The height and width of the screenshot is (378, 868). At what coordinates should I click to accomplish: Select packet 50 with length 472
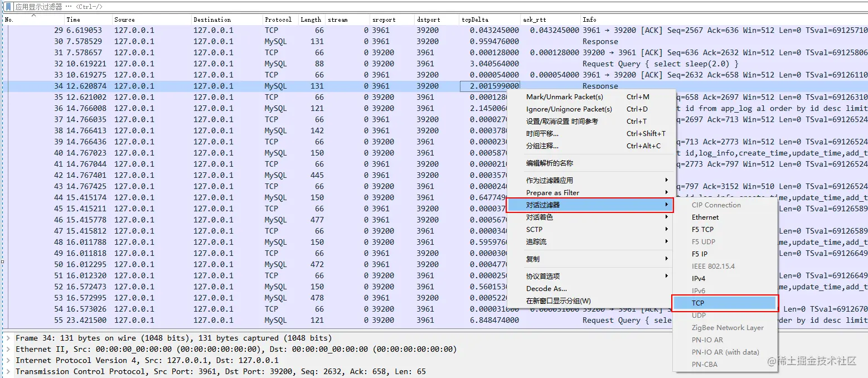(255, 264)
